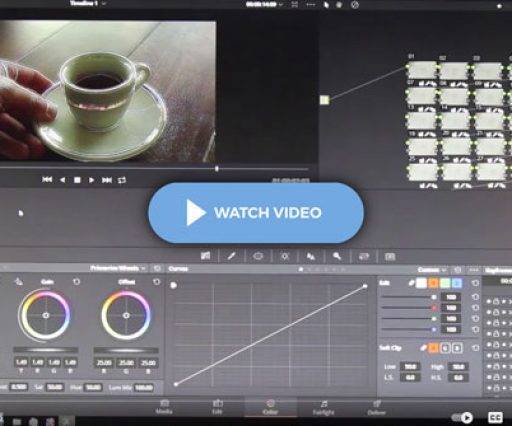Toggle closed captions CC button
512x426 pixels.
pos(495,417)
